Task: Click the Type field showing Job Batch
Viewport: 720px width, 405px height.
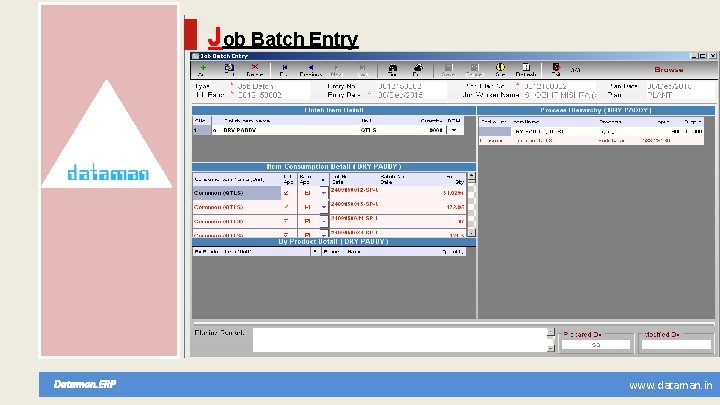Action: click(x=272, y=86)
